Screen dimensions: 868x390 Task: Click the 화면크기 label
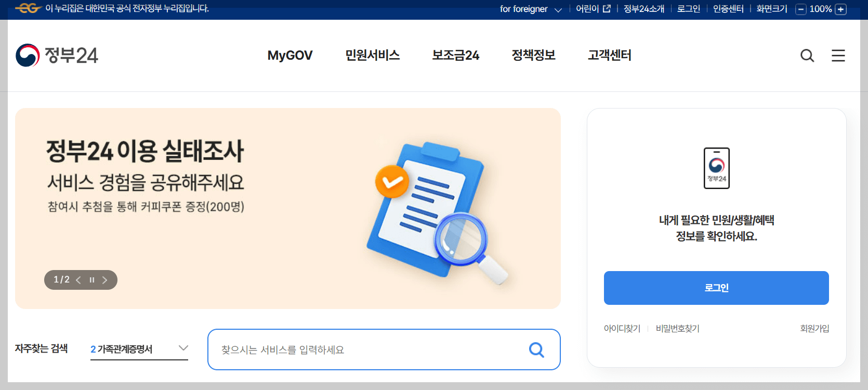tap(772, 9)
